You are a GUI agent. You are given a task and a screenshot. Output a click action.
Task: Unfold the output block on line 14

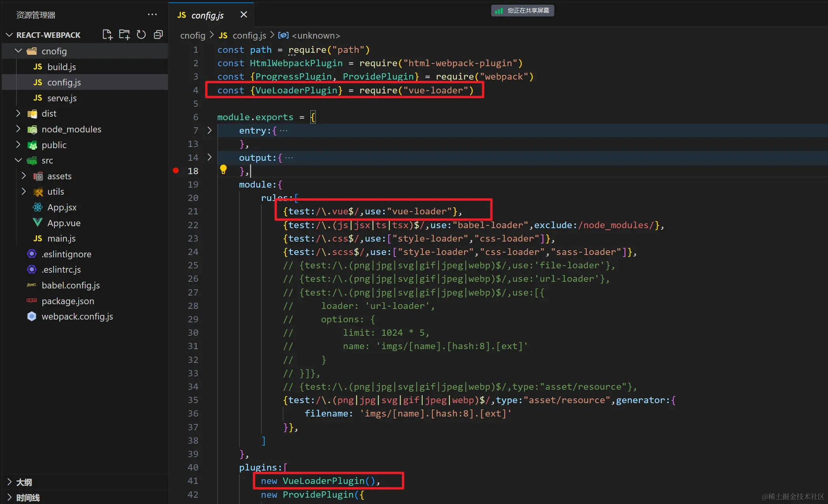click(x=209, y=157)
